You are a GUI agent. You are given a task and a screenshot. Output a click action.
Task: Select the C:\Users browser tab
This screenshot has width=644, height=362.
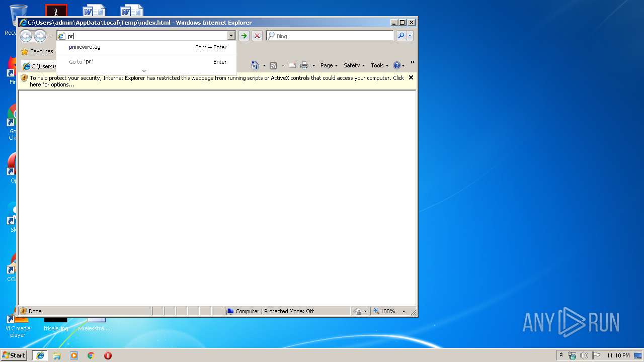click(39, 66)
